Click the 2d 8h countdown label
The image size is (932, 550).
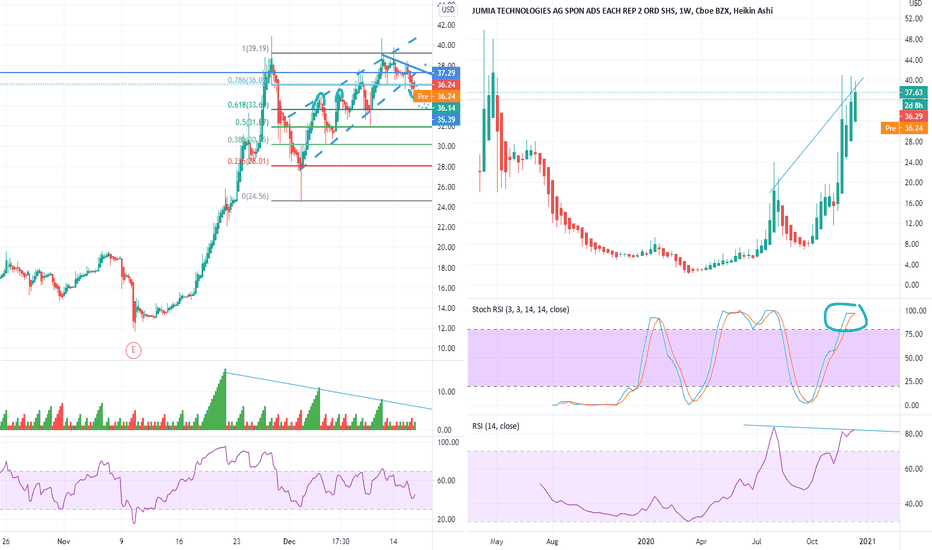(913, 105)
